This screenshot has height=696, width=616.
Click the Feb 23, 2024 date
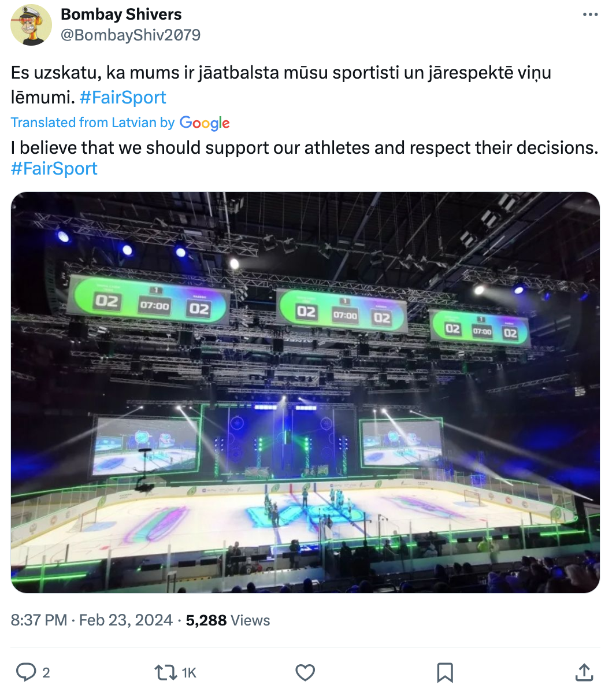(125, 620)
